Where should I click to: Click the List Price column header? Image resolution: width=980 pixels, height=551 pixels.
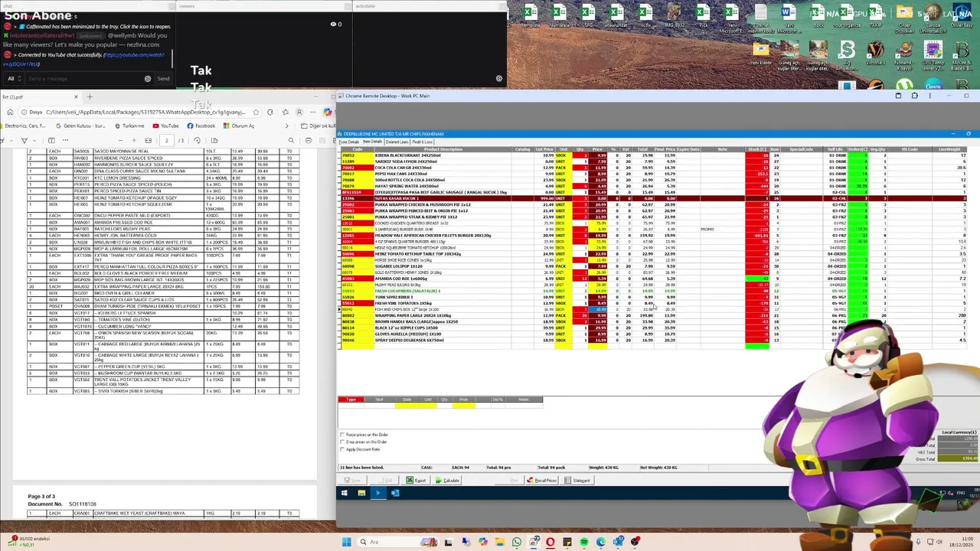[x=544, y=149]
